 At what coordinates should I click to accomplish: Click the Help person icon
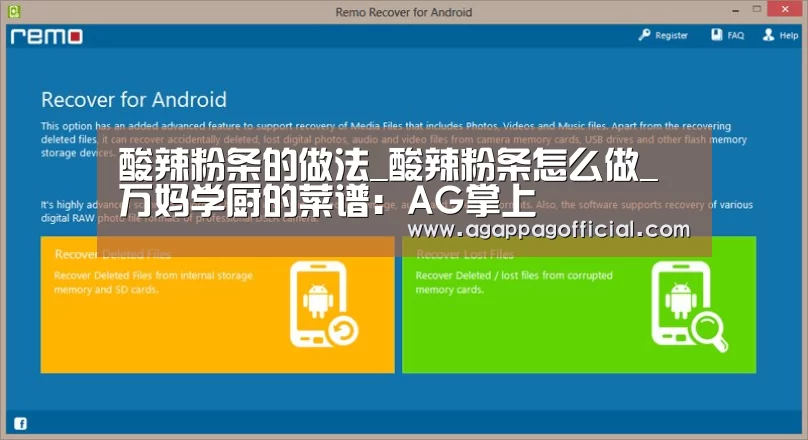tap(768, 35)
